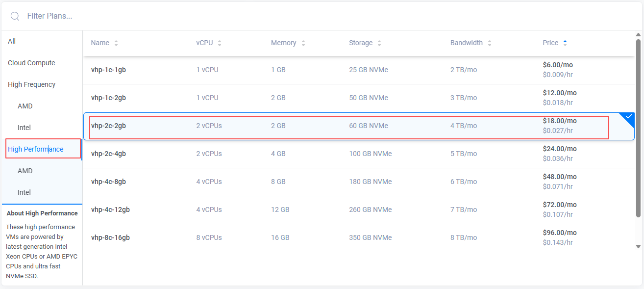Select the High Performance category

point(36,149)
